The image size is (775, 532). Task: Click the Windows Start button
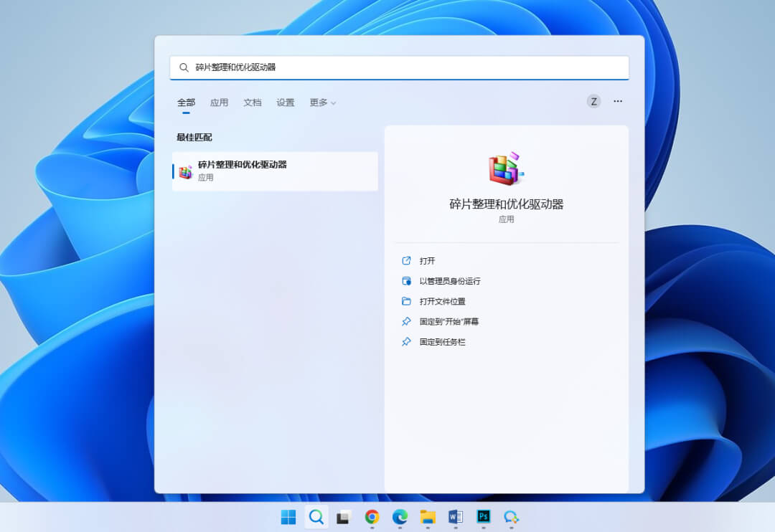[x=289, y=517]
